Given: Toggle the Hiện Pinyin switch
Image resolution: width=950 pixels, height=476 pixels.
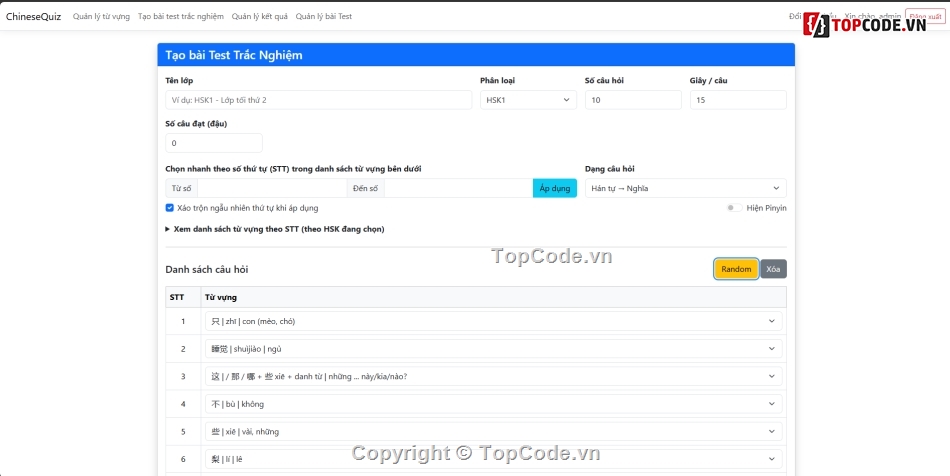Looking at the screenshot, I should (734, 208).
